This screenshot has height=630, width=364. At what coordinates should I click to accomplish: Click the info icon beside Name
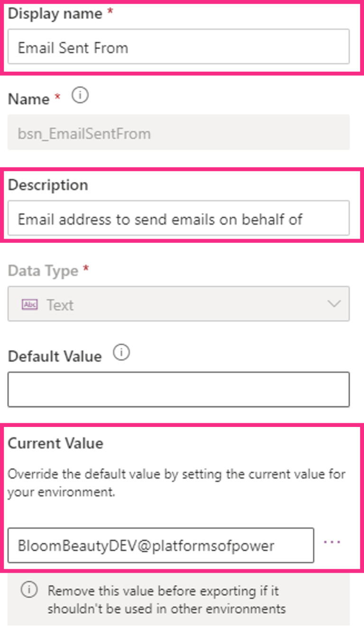coord(80,95)
